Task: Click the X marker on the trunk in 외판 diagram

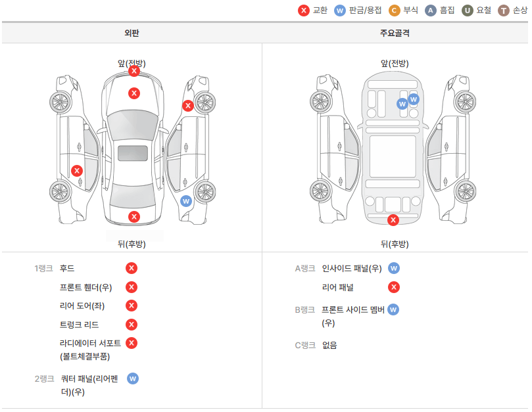Action: click(134, 217)
